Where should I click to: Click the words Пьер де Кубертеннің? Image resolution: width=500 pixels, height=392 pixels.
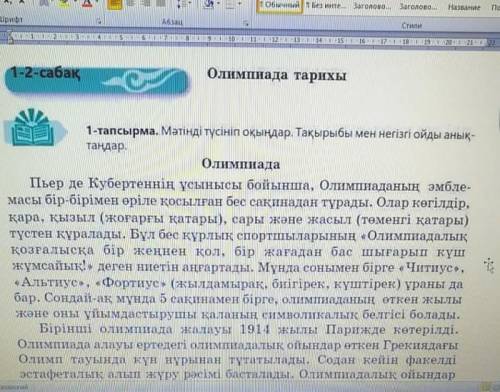tap(102, 184)
